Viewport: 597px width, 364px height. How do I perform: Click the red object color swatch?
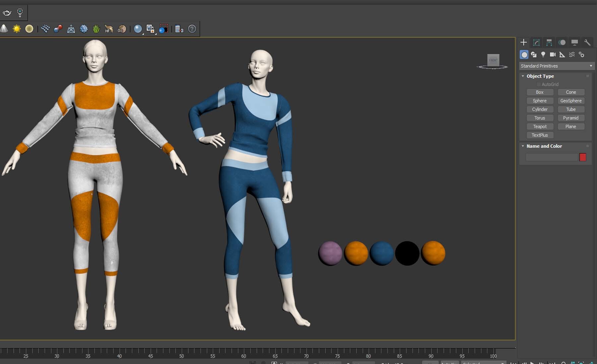(582, 157)
